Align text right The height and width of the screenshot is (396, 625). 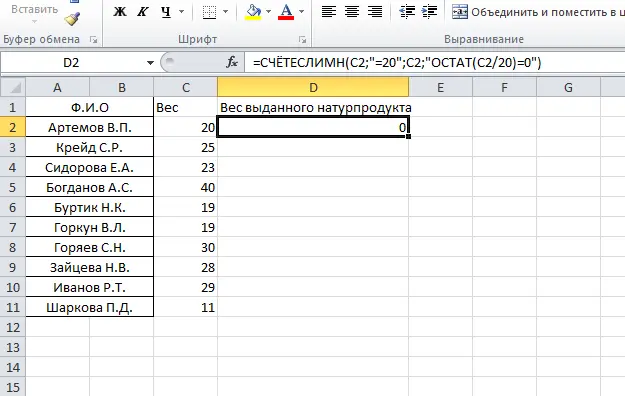(x=375, y=12)
